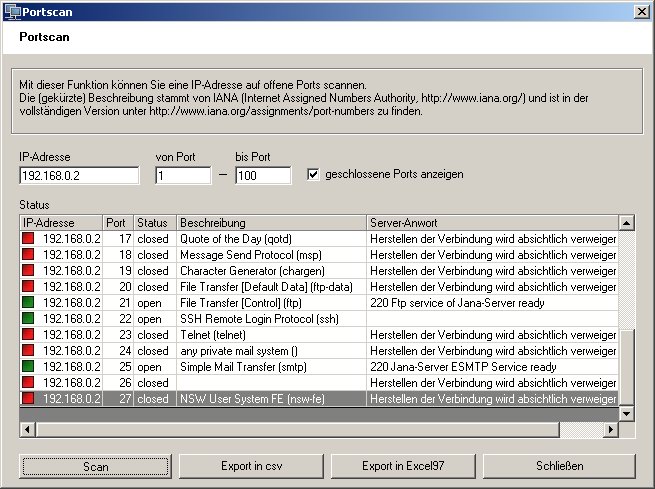Click vertical scrollbar down arrow
The height and width of the screenshot is (489, 655).
626,414
